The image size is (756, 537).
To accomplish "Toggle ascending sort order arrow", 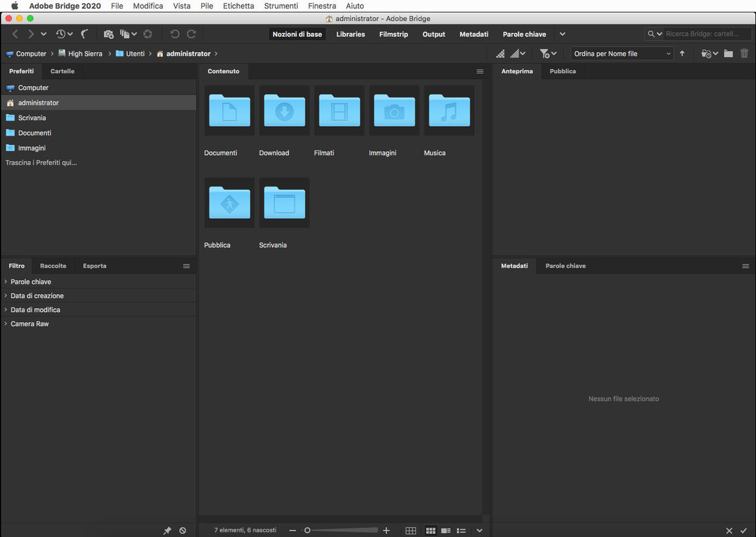I will pyautogui.click(x=682, y=54).
